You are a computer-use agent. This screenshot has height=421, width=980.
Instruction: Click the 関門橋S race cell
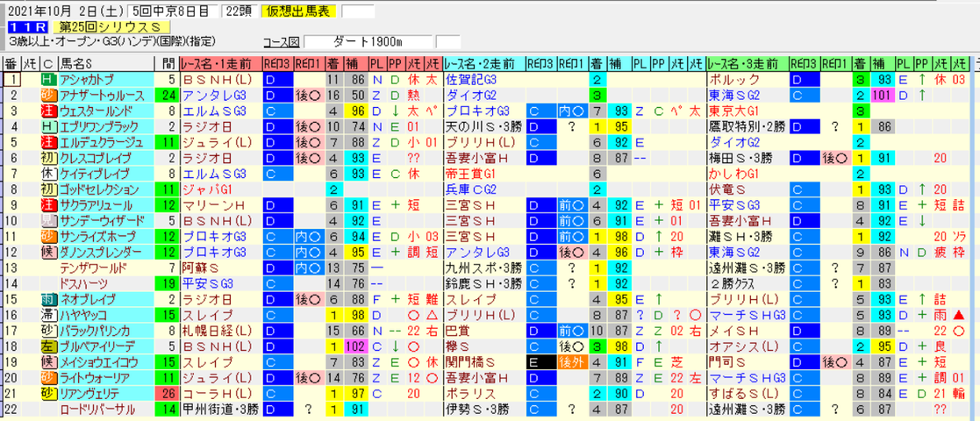click(x=484, y=361)
